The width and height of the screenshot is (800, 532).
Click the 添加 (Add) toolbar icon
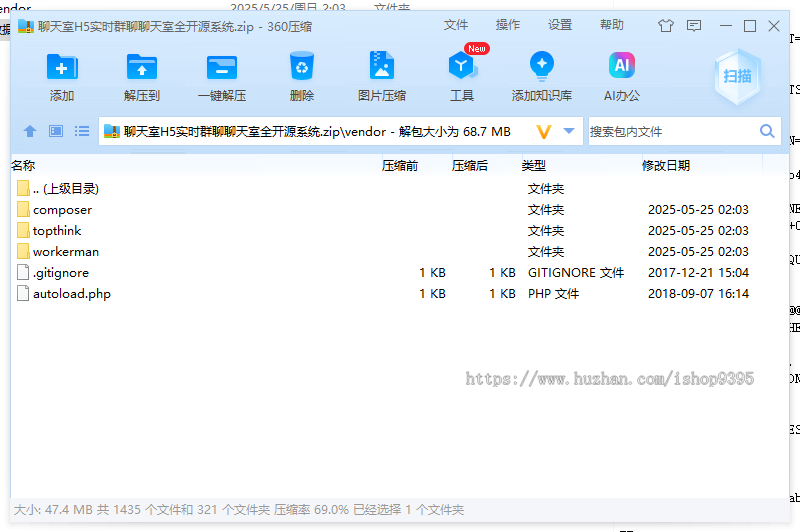pyautogui.click(x=62, y=67)
